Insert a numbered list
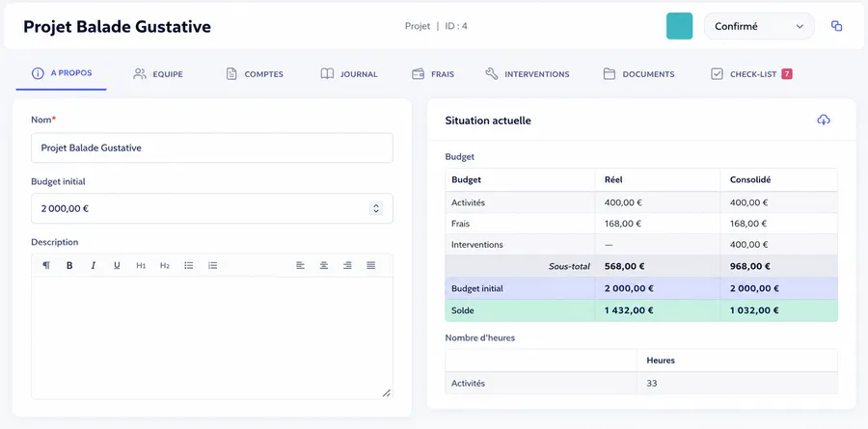The image size is (868, 429). [212, 266]
